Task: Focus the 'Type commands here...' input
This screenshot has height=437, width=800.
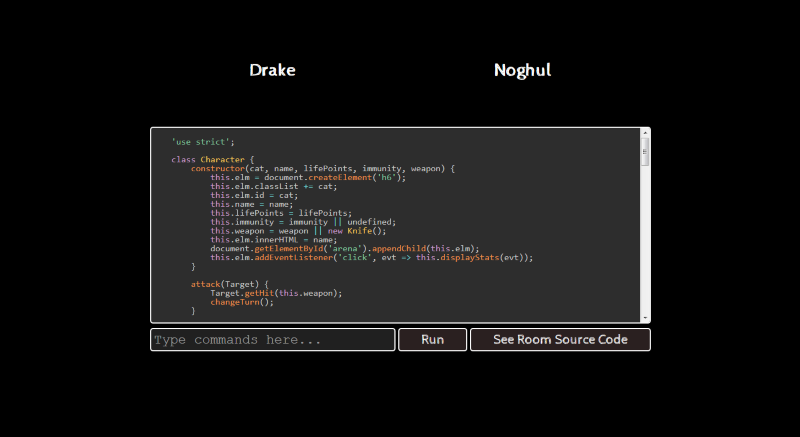Action: 273,340
